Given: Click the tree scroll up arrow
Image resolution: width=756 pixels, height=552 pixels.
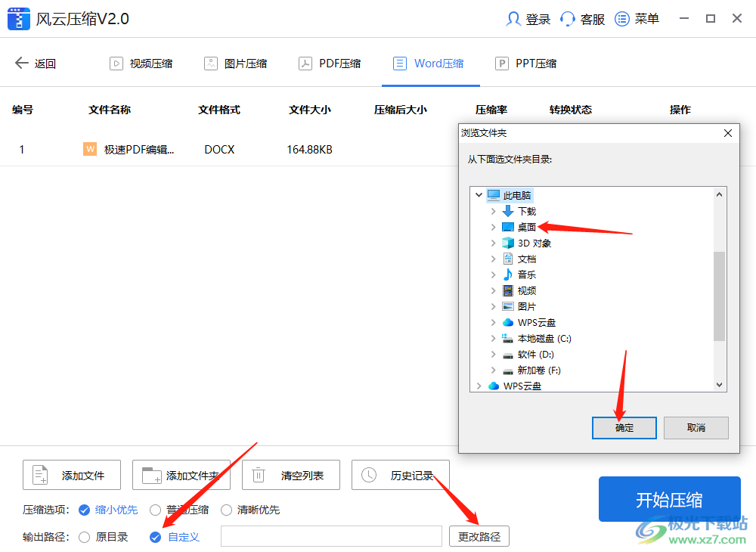Looking at the screenshot, I should (x=720, y=194).
